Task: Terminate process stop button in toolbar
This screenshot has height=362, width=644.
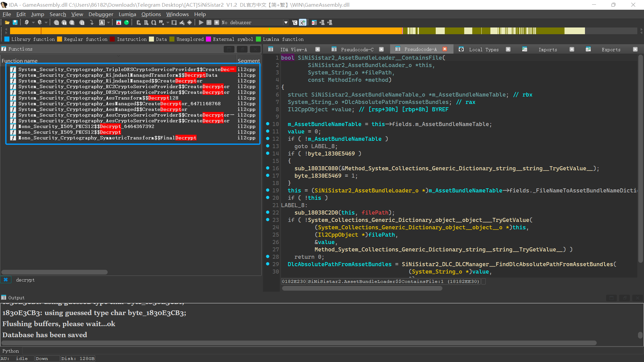Action: 217,22
